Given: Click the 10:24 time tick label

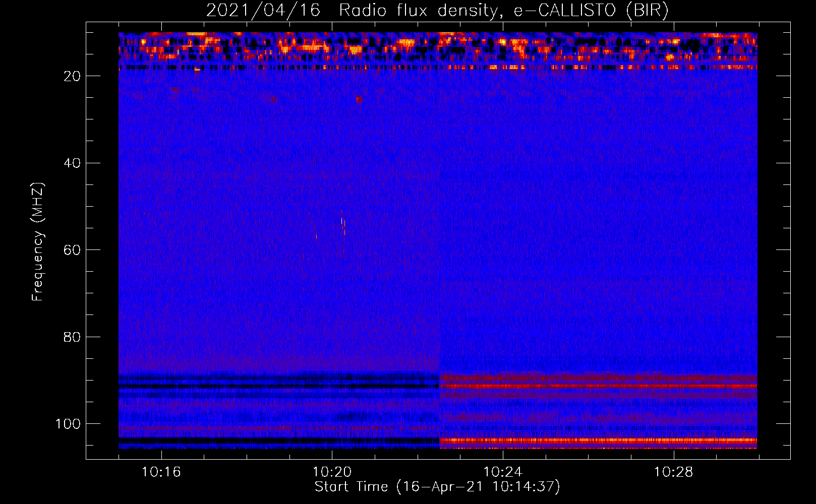Looking at the screenshot, I should click(503, 472).
